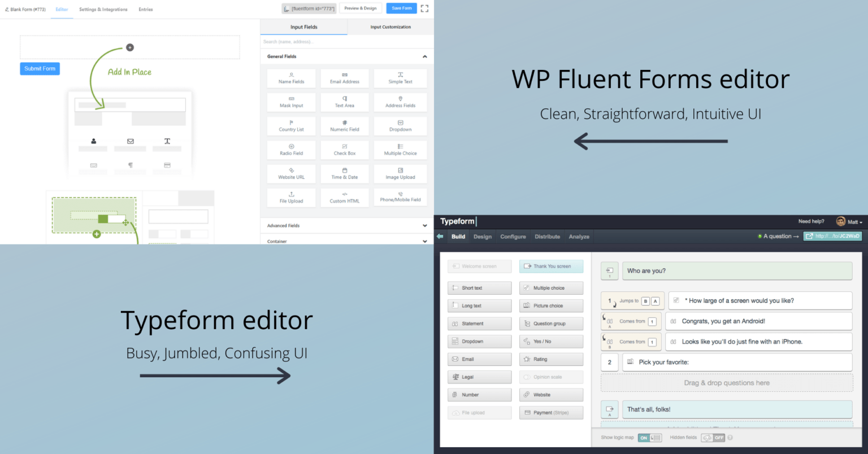
Task: Click the Save Form button
Action: coord(401,8)
